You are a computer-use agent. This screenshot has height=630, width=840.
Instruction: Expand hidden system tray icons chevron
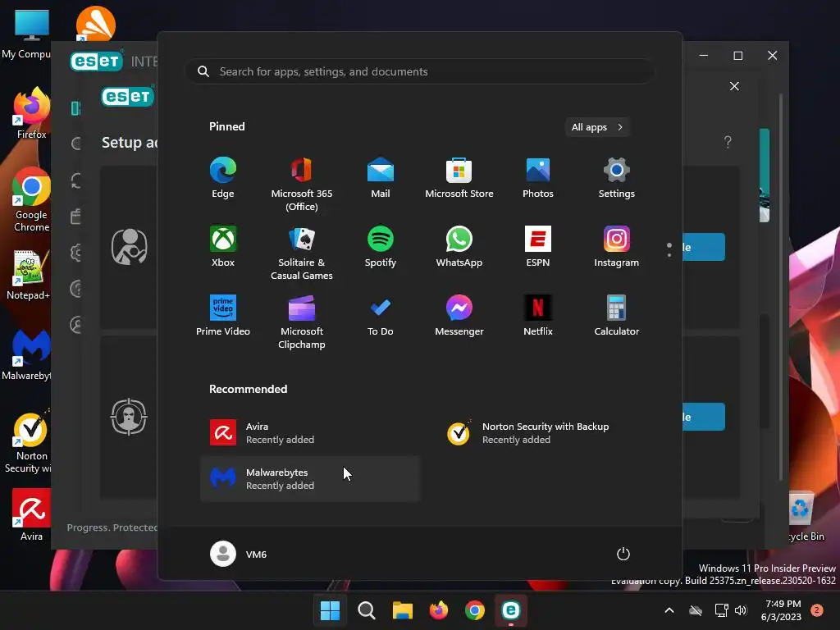669,610
